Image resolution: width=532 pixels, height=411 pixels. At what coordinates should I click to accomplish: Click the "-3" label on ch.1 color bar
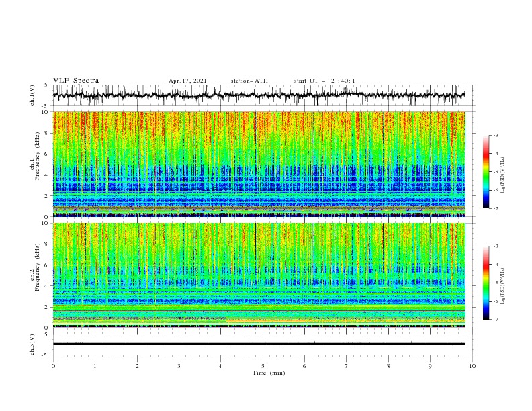pos(496,135)
